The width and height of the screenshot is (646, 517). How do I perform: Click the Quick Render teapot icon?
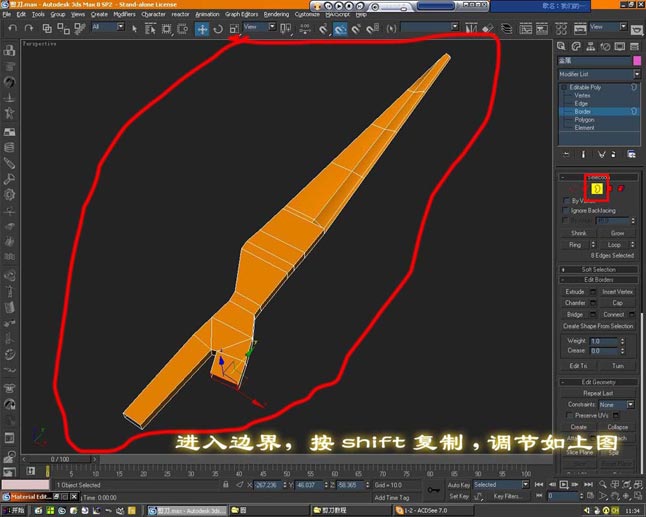click(x=637, y=30)
